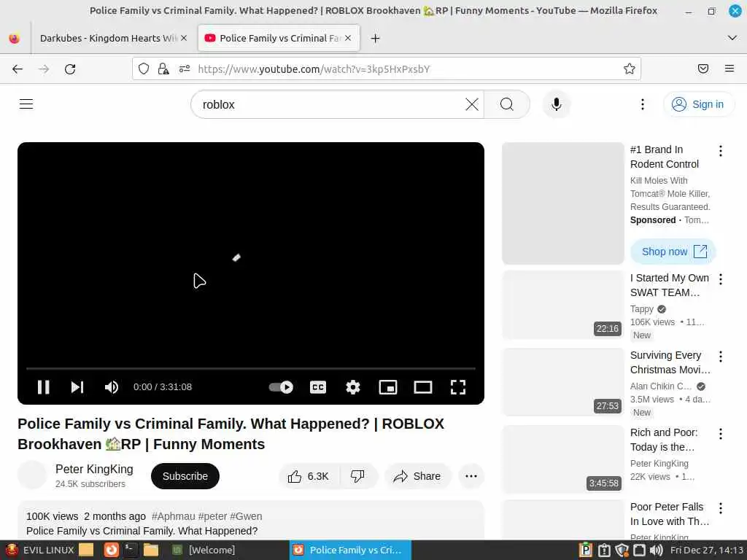Open YouTube settings three-dot menu
This screenshot has height=560, width=747.
642,104
